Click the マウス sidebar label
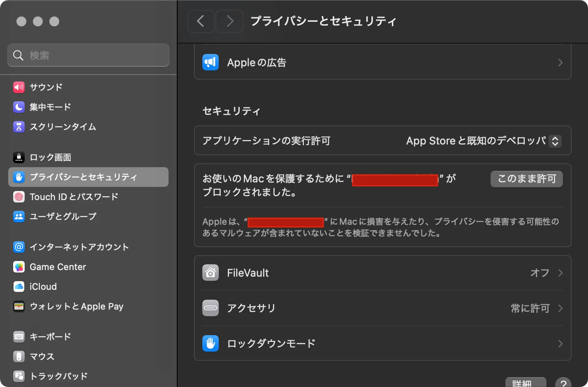This screenshot has height=387, width=588. click(42, 357)
